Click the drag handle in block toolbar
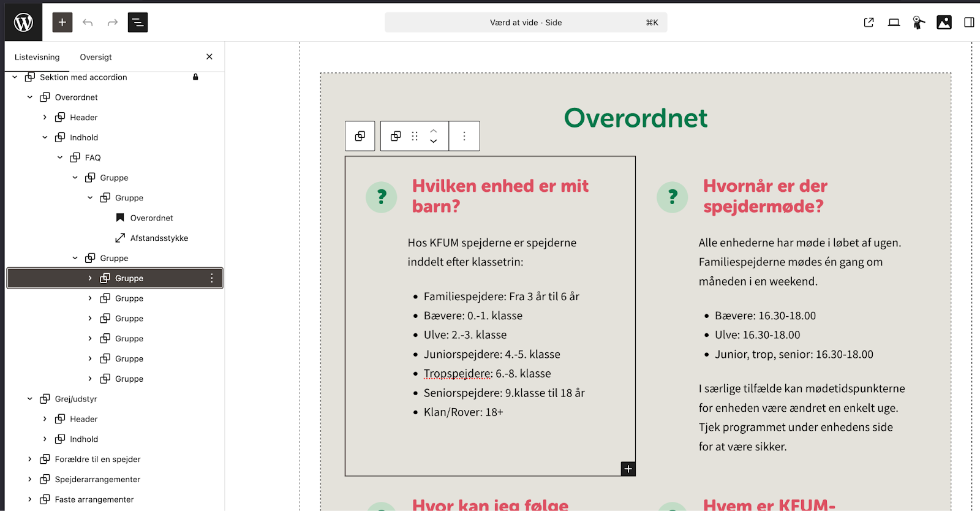 tap(415, 136)
